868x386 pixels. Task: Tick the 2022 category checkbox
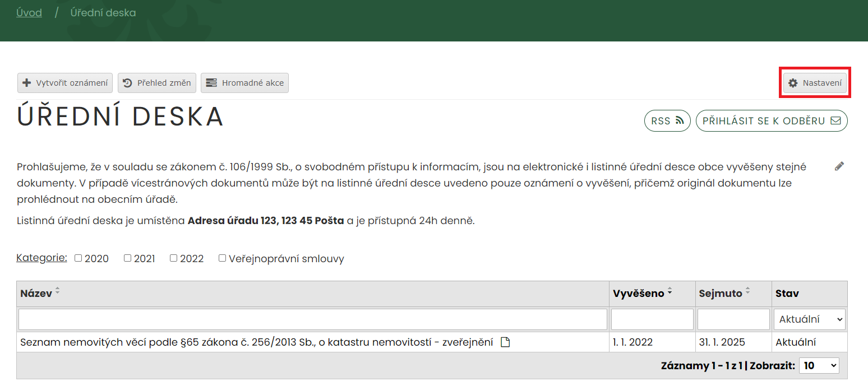point(174,258)
